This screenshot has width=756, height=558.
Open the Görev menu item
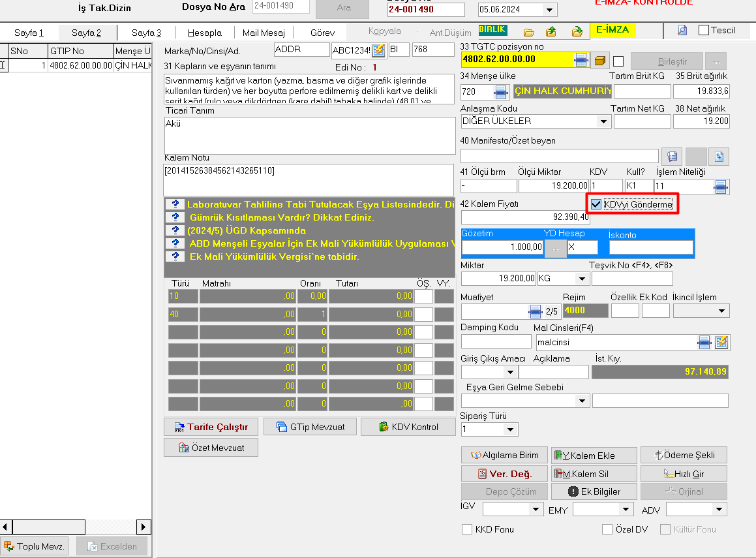(x=322, y=33)
